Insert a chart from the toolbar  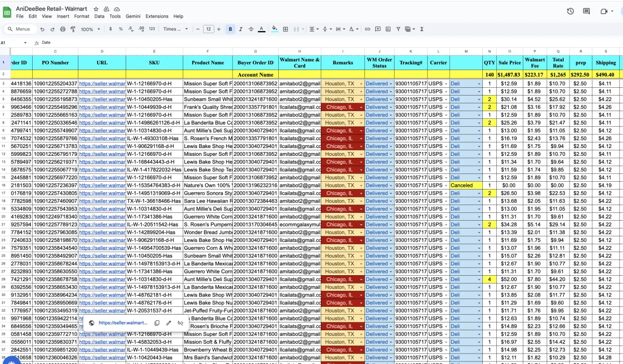coord(388,29)
